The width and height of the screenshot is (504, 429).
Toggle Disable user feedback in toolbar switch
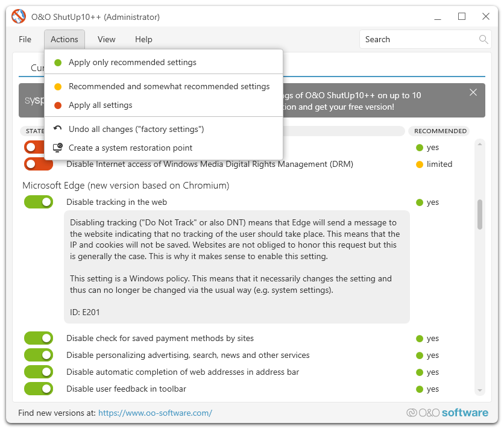38,389
